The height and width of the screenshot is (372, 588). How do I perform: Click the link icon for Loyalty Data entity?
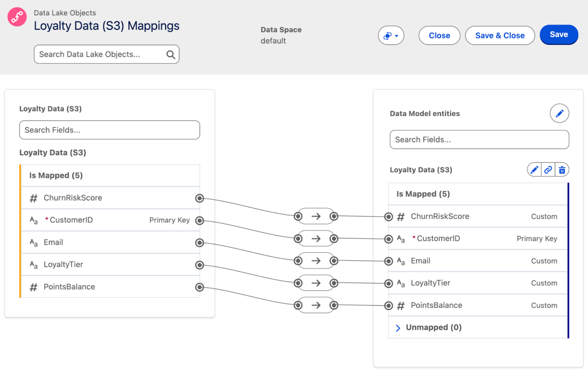[x=548, y=170]
